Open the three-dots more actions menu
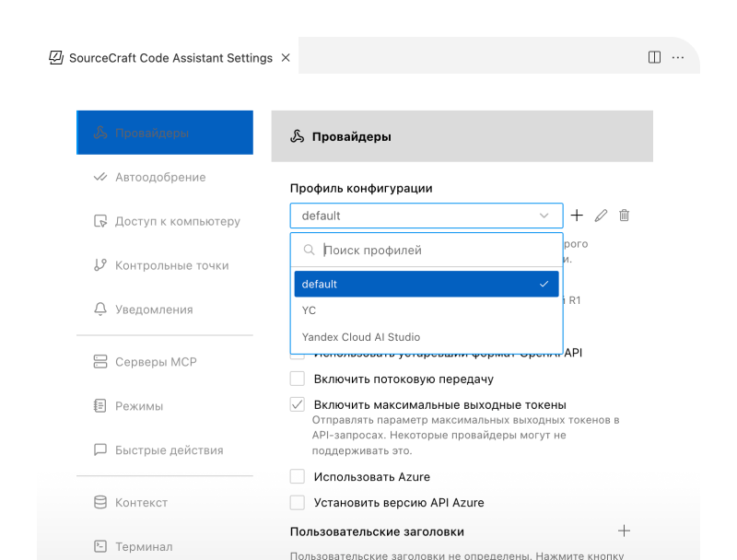Image resolution: width=737 pixels, height=560 pixels. (x=678, y=57)
